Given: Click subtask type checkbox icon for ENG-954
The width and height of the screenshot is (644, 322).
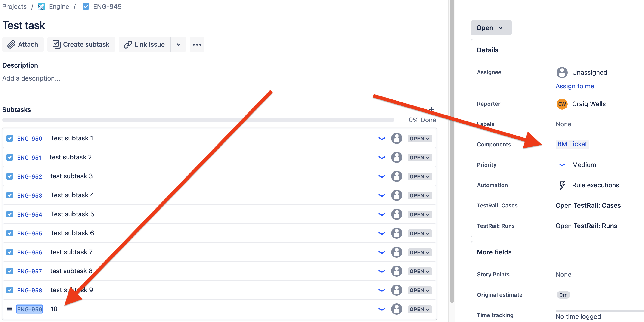Looking at the screenshot, I should [x=10, y=214].
